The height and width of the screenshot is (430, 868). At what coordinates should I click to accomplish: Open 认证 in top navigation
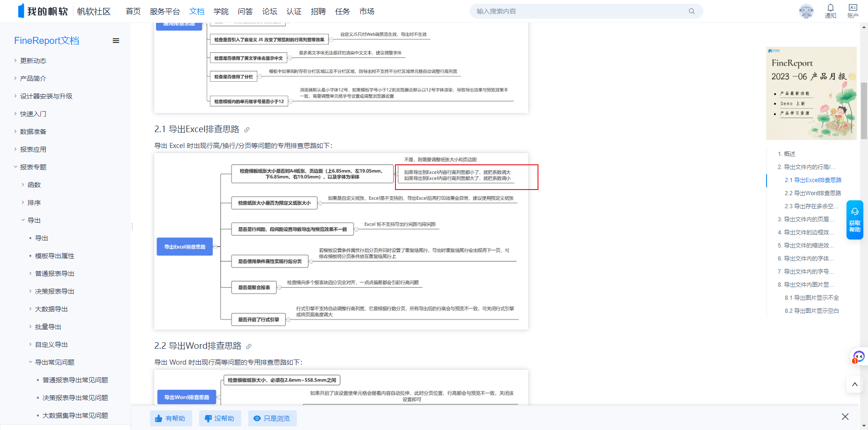[x=294, y=11]
